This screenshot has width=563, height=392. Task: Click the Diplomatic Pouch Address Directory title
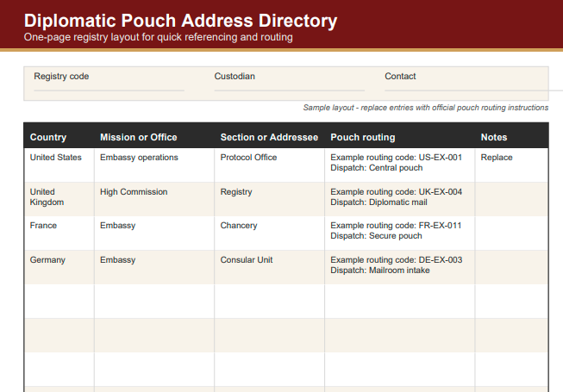click(180, 21)
